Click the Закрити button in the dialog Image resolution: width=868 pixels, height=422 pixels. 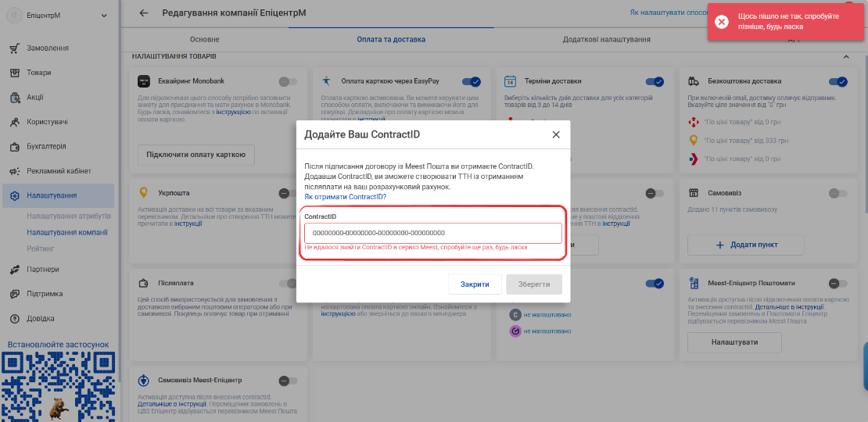click(475, 284)
